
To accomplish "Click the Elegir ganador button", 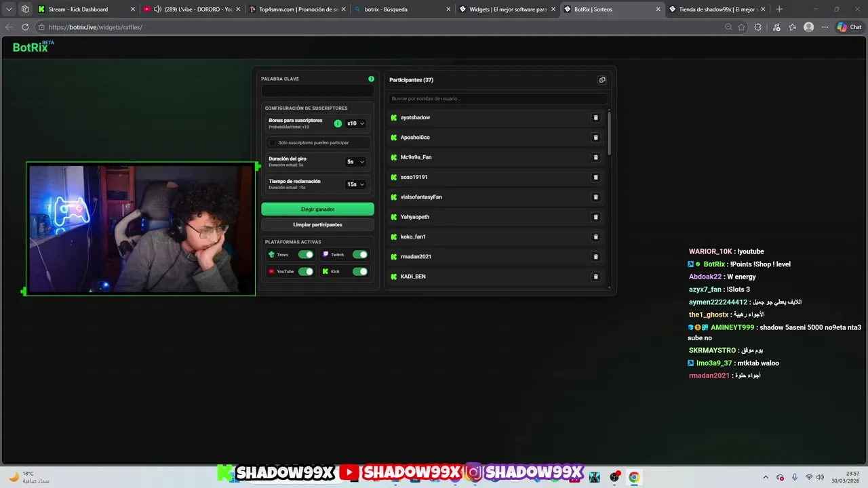I will (317, 209).
